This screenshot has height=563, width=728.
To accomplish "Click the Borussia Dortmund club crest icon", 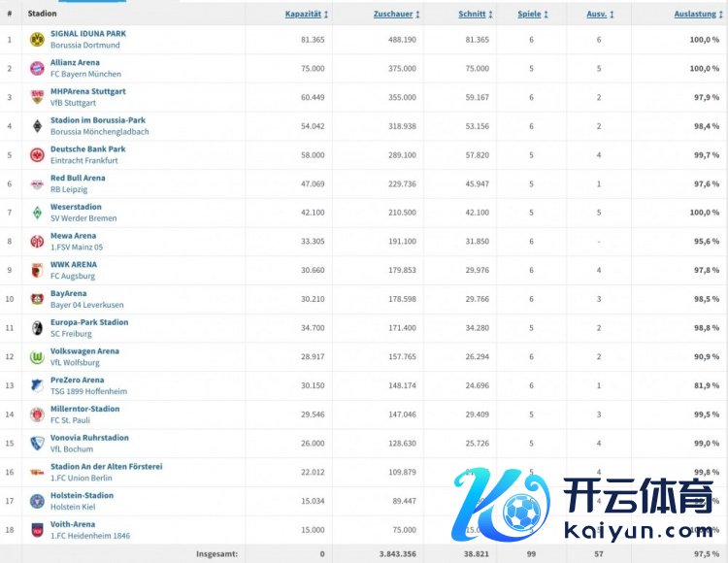I will [x=36, y=40].
